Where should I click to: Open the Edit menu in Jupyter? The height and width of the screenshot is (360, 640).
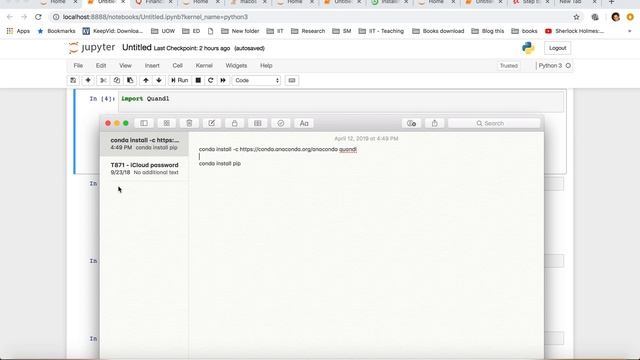pyautogui.click(x=101, y=65)
